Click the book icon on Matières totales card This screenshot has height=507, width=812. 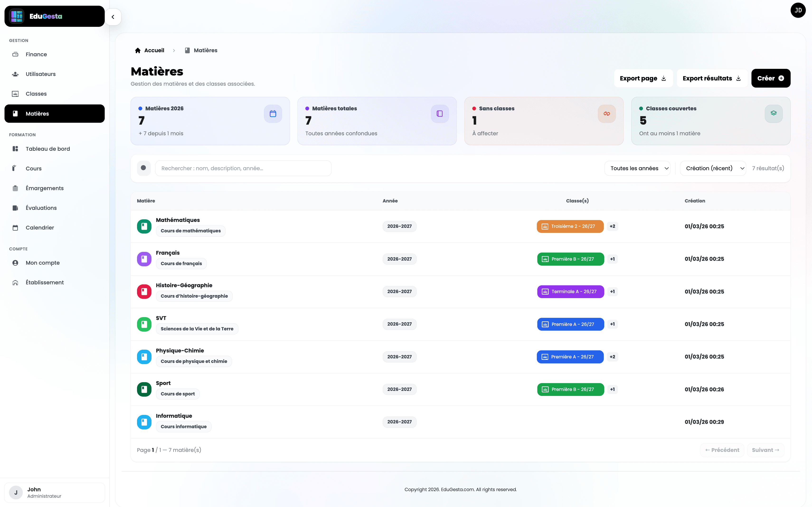point(439,114)
